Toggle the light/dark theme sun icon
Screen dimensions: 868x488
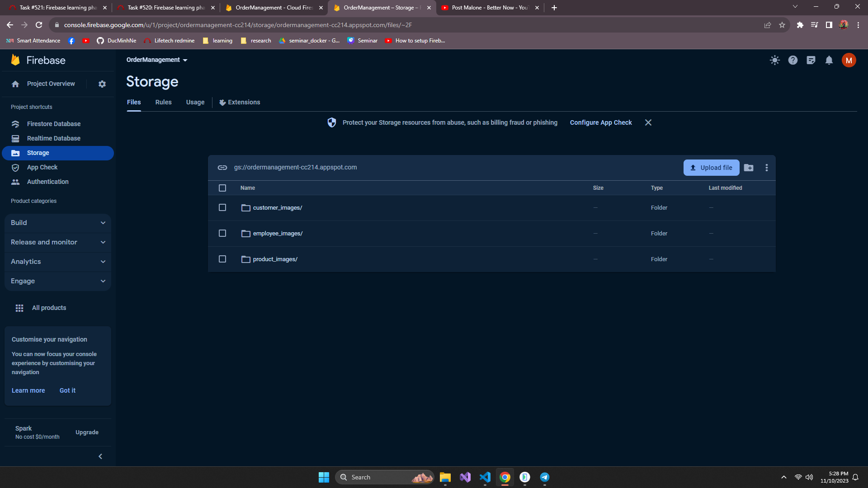[x=775, y=60]
